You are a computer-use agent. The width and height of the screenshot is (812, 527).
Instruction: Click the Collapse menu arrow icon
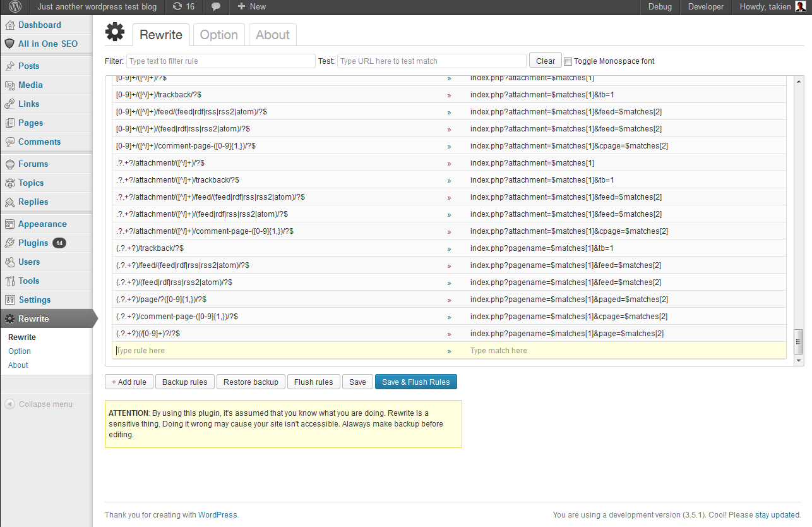point(9,404)
